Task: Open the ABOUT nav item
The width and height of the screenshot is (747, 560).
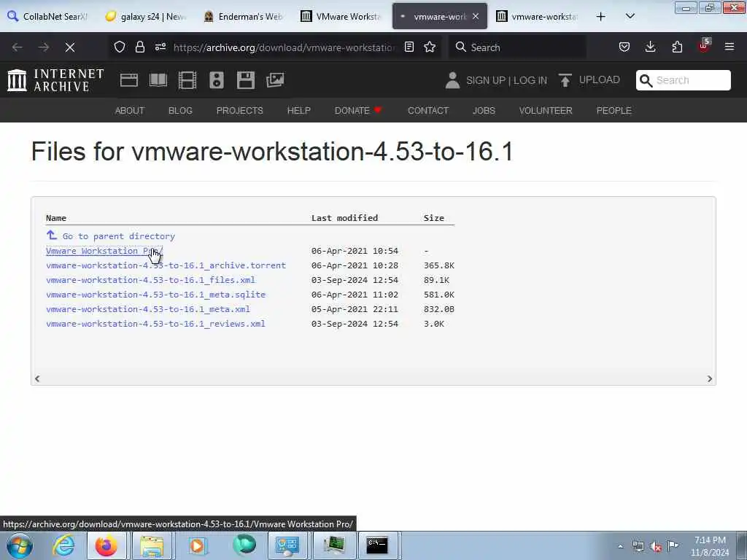Action: [130, 111]
